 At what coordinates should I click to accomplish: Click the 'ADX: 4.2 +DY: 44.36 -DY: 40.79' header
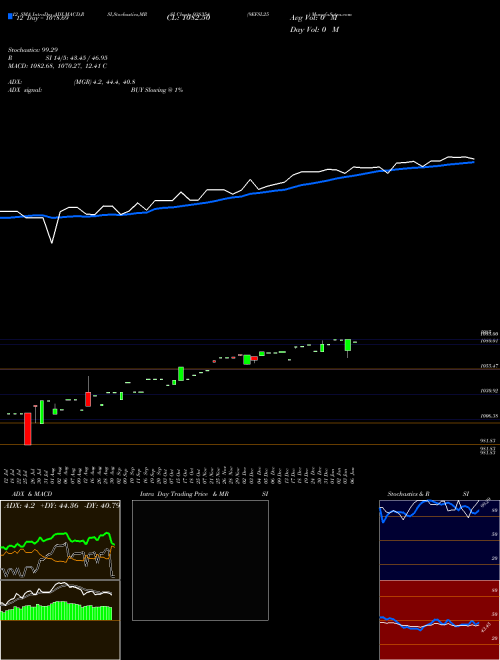62,505
